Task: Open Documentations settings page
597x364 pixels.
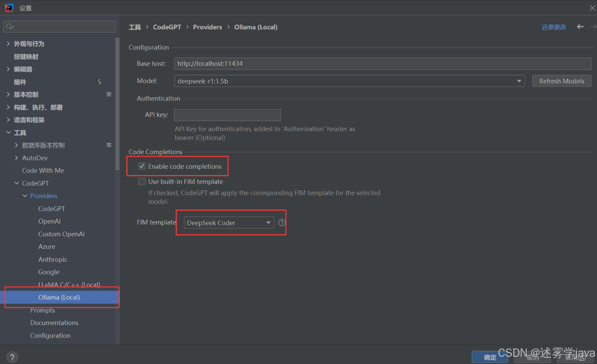Action: (54, 323)
